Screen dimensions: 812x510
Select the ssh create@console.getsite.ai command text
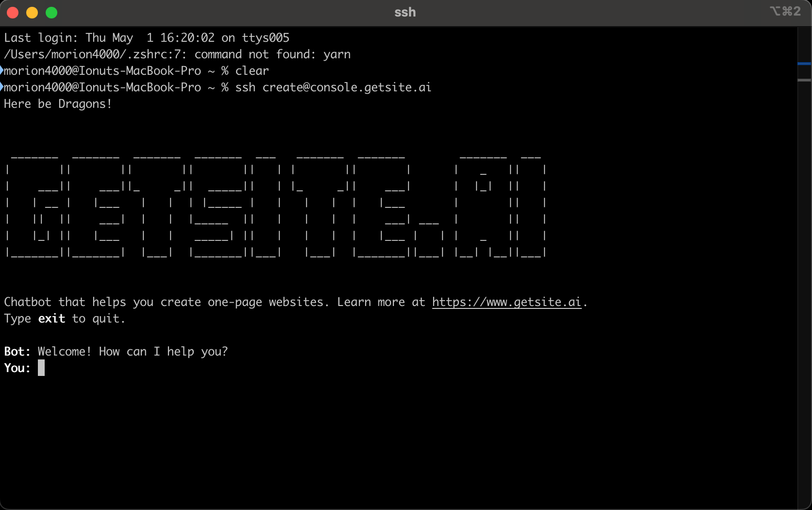(333, 87)
